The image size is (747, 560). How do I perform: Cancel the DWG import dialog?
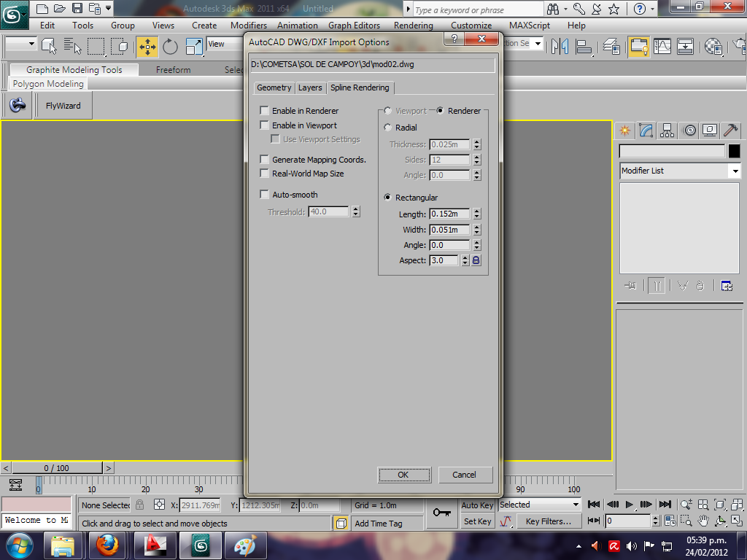point(465,475)
